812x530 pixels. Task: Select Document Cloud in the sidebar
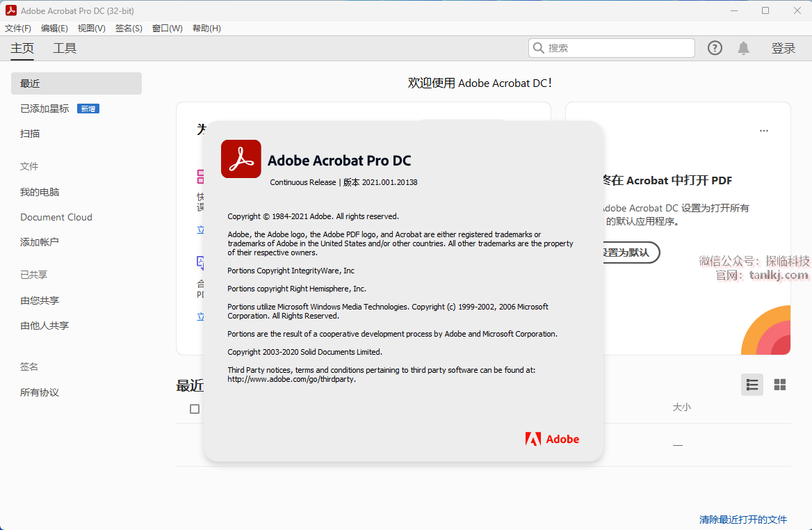pos(56,217)
